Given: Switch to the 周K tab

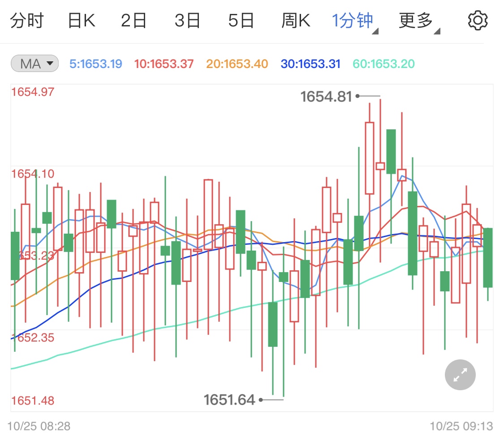Looking at the screenshot, I should click(x=296, y=21).
